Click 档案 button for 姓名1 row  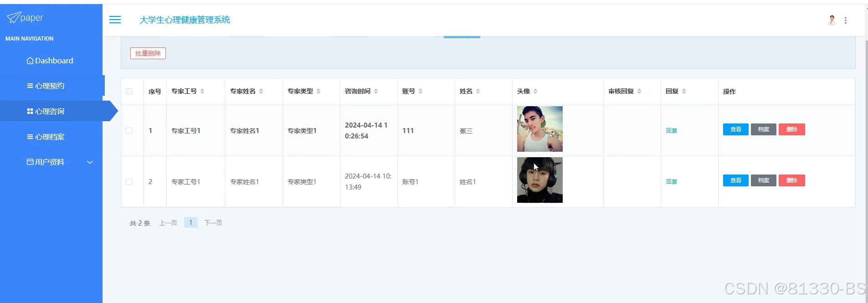click(x=763, y=180)
